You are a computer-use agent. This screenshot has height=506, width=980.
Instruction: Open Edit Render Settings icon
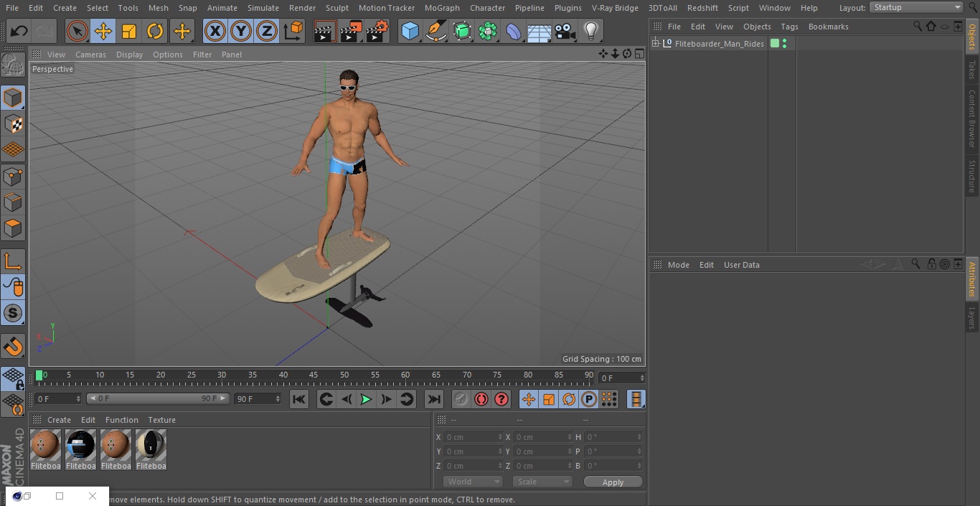377,31
